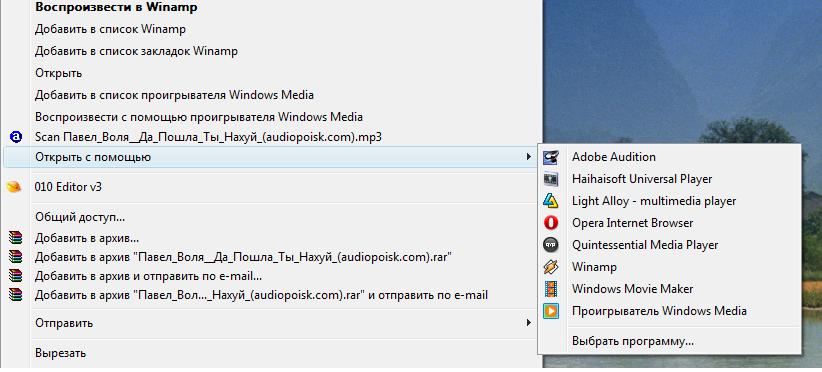Click the 'Открыть' menu entry

pyautogui.click(x=58, y=73)
